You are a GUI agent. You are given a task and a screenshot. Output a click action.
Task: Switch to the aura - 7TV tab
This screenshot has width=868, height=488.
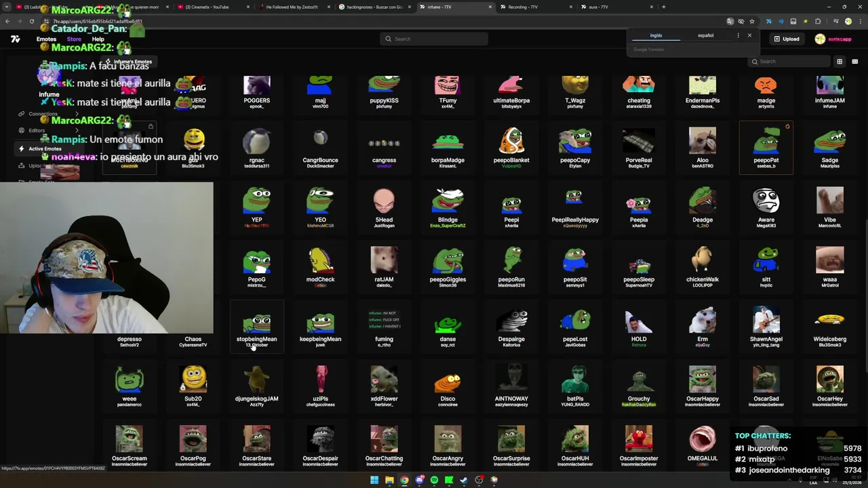(617, 7)
